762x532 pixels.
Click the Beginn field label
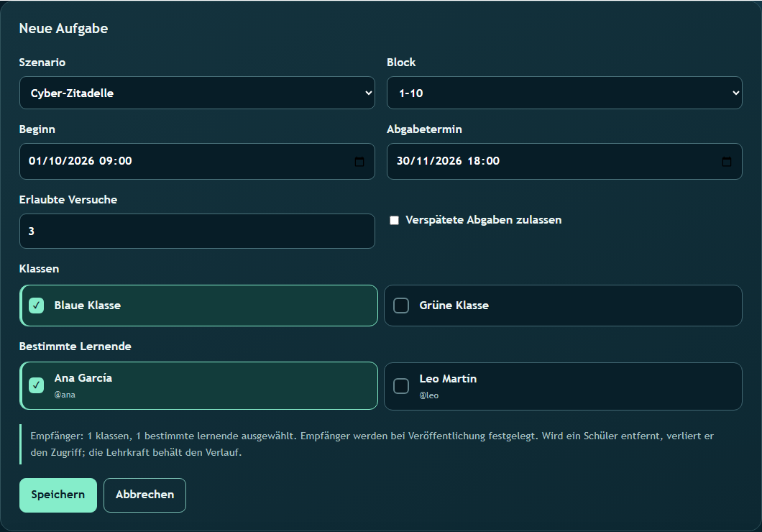(37, 129)
